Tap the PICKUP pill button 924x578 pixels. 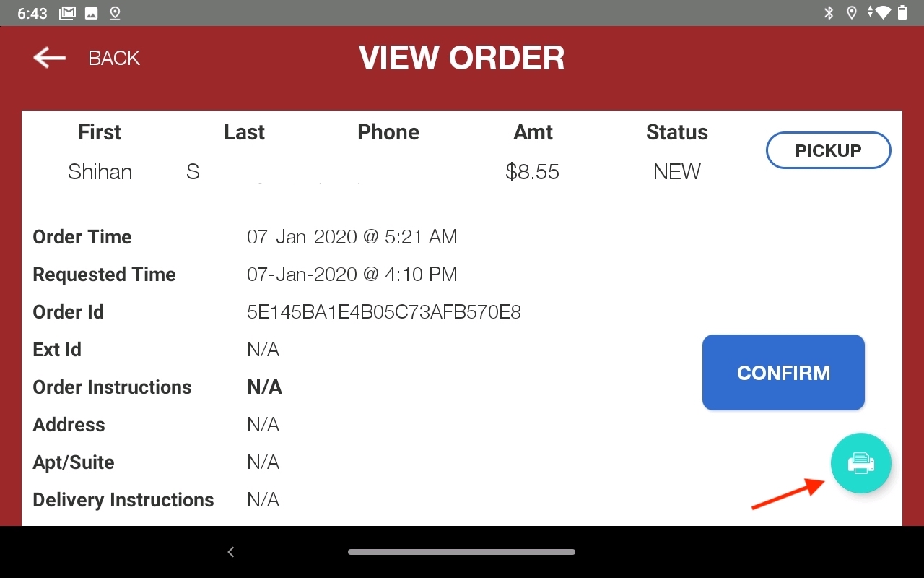828,150
